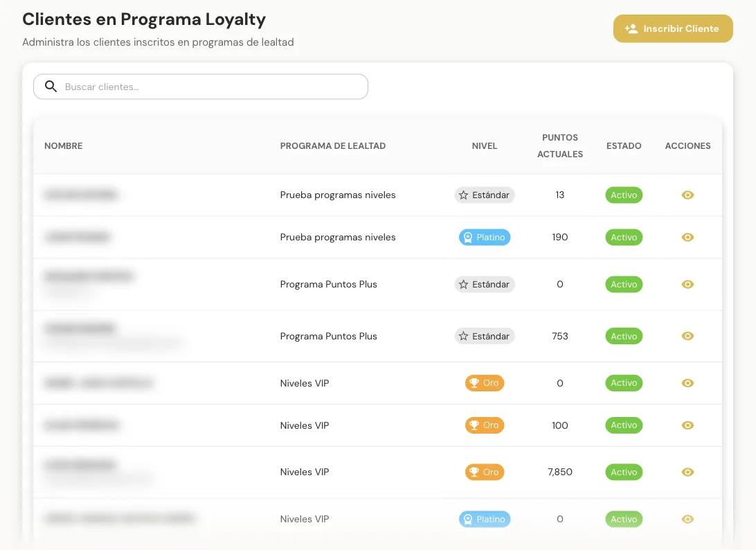Click the points value 100
Viewport: 756px width, 550px height.
[x=560, y=425]
